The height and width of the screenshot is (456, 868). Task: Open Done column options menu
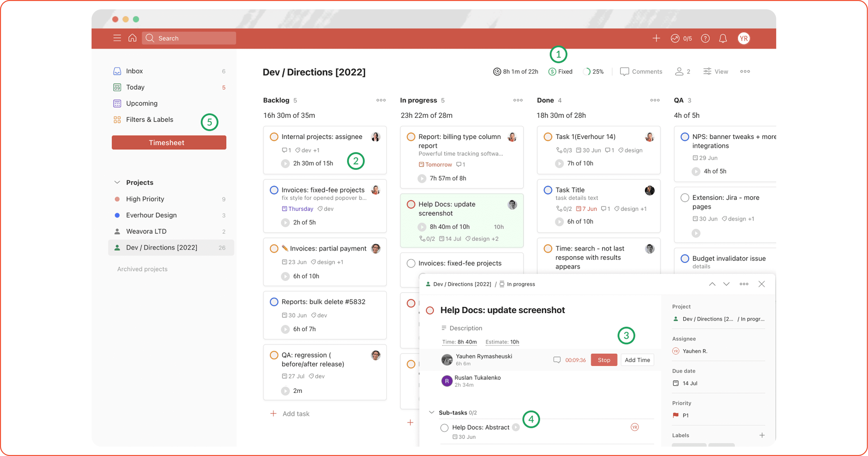pos(655,100)
